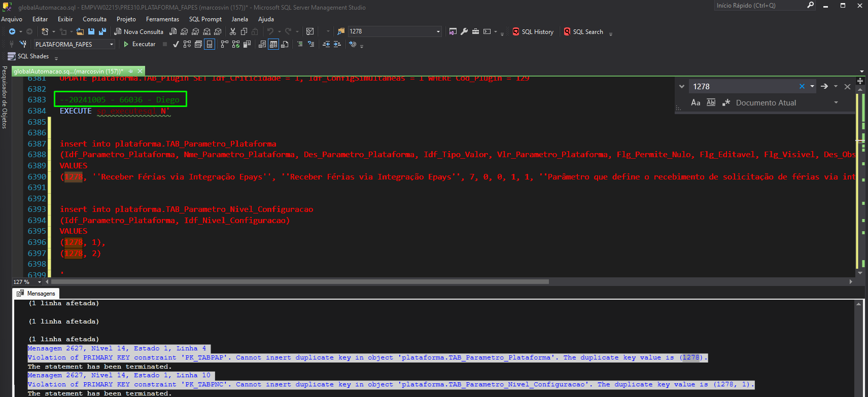Screen dimensions: 868x397
Task: Toggle Include Client Statistics
Action: [247, 44]
